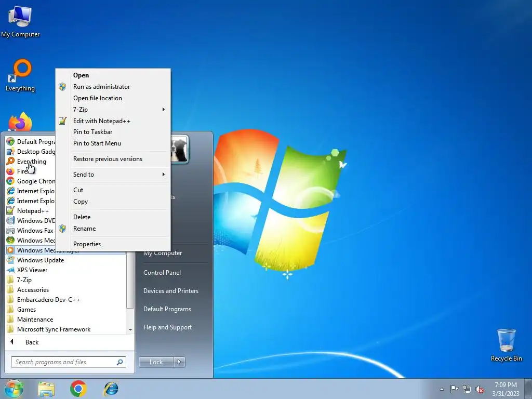Click the Windows Start orb
The width and height of the screenshot is (532, 399).
click(x=14, y=389)
